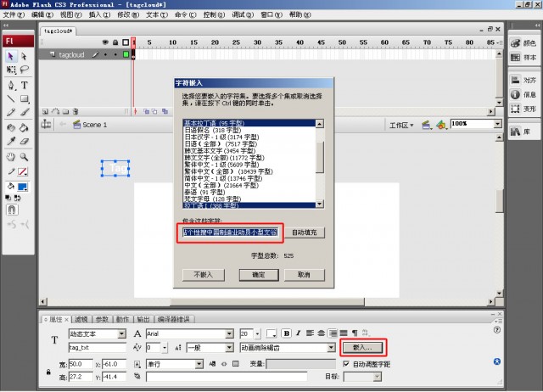Click the Swap Colors icon
This screenshot has height=392, width=543.
[x=18, y=198]
